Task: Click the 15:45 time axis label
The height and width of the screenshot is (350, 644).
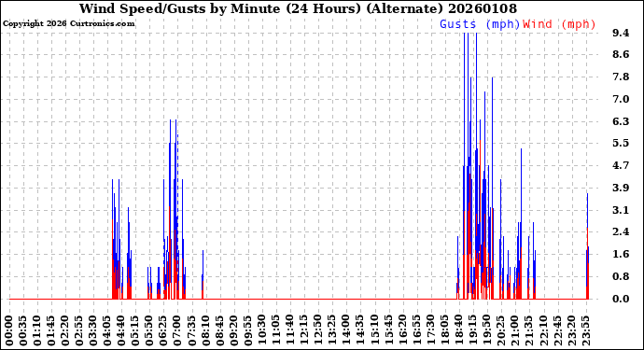Action: (388, 331)
